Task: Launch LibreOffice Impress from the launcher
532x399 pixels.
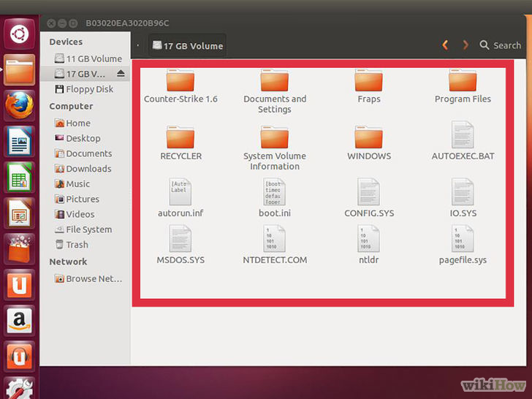Action: (x=19, y=213)
